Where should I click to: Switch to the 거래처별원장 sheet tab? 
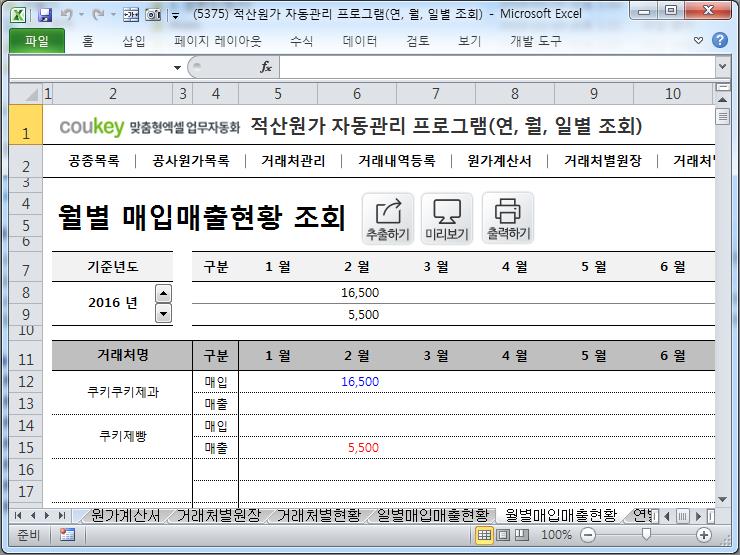tap(219, 515)
